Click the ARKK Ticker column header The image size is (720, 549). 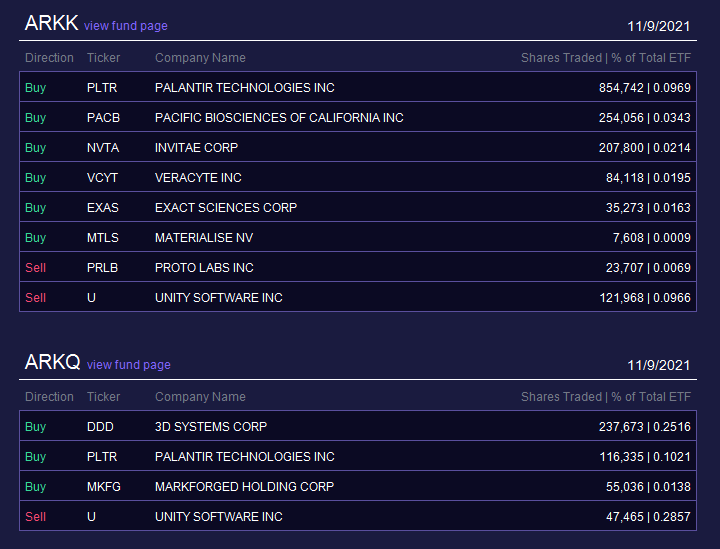coord(103,58)
